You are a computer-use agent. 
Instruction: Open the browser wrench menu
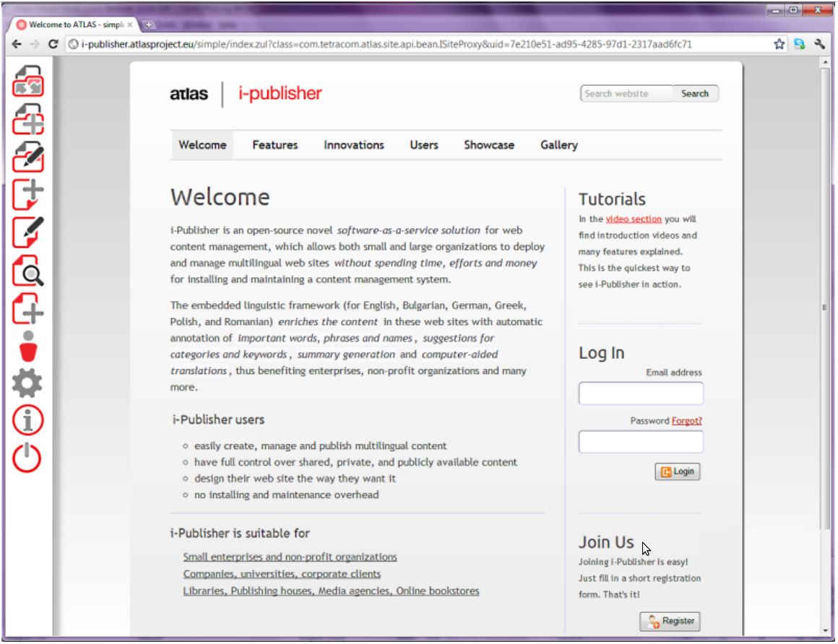point(819,44)
